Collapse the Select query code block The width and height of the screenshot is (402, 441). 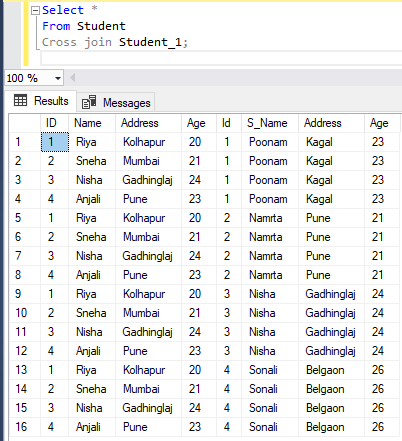35,11
